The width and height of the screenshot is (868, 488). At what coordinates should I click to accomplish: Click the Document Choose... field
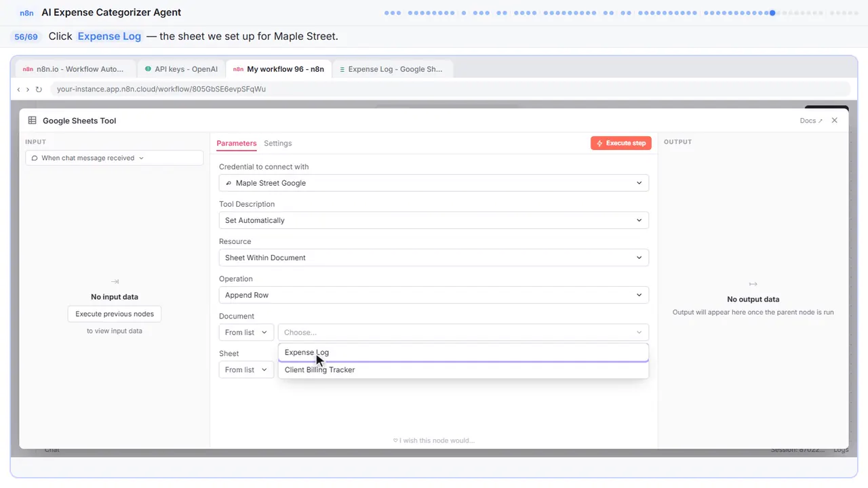(x=463, y=332)
